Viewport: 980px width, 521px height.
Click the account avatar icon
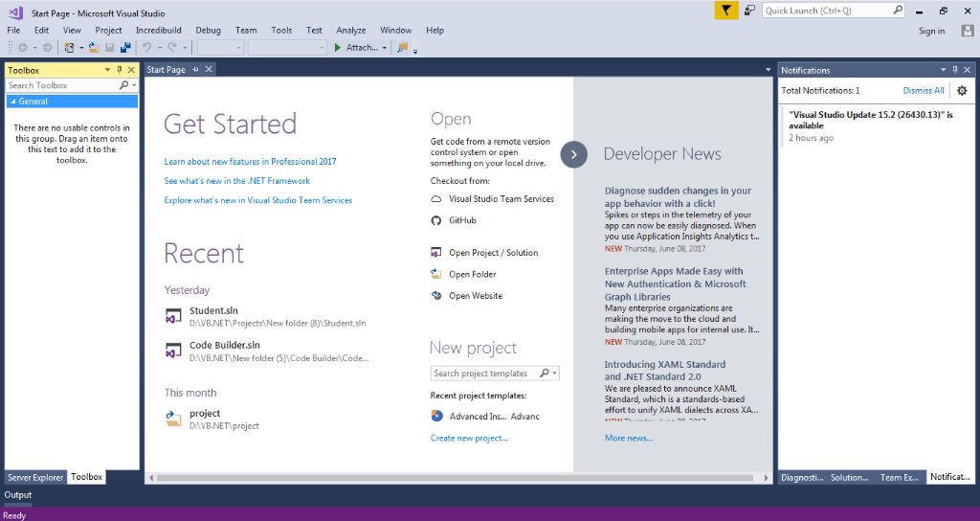point(967,30)
